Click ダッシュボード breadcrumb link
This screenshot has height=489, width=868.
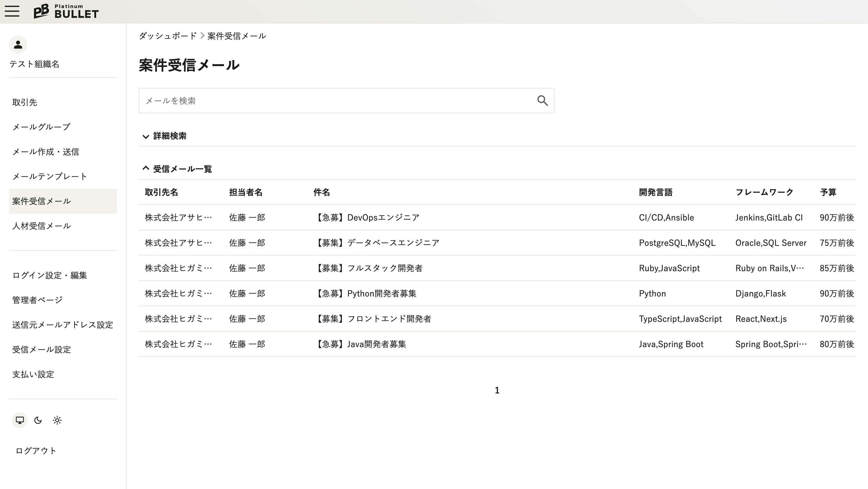point(168,36)
